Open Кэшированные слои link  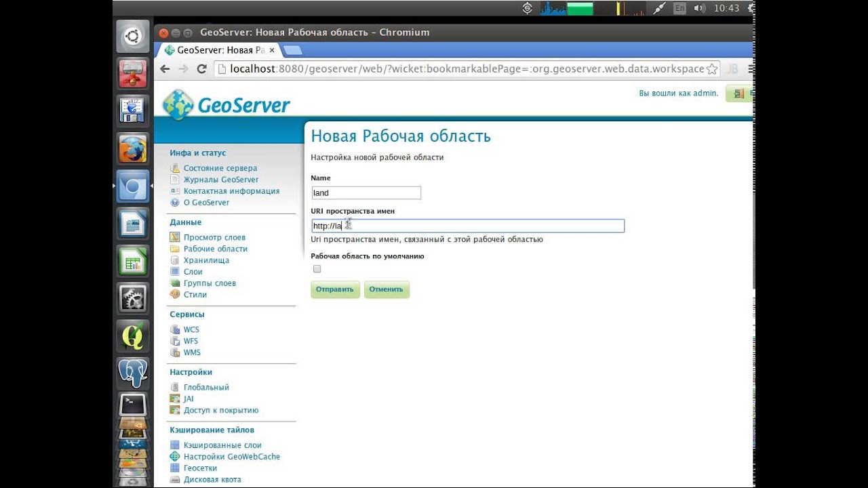pos(222,445)
